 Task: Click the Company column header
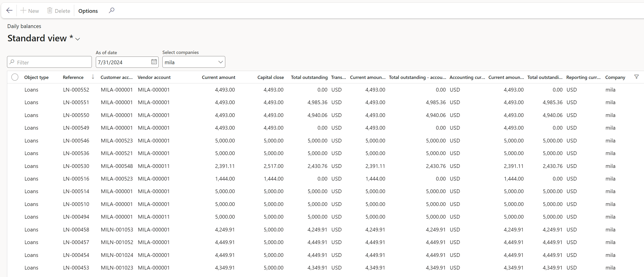click(615, 78)
